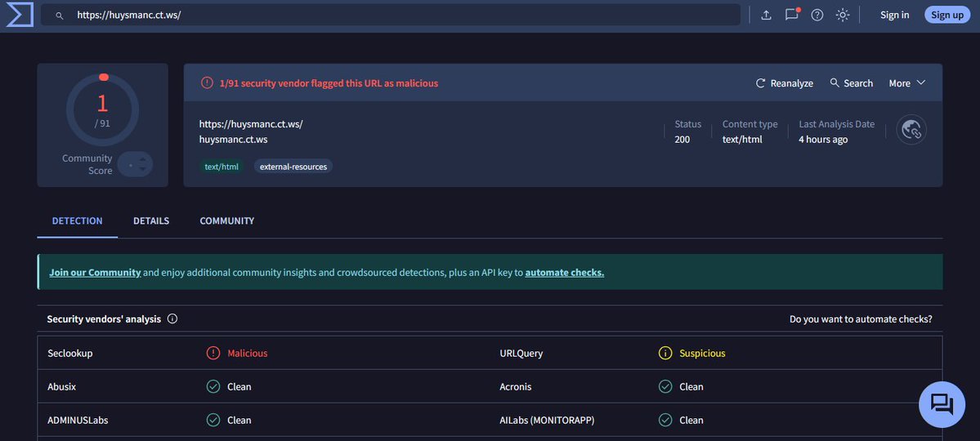Screen dimensions: 980x441
Task: Click the Suspicious verdict text for URLQuery
Action: [x=702, y=354]
